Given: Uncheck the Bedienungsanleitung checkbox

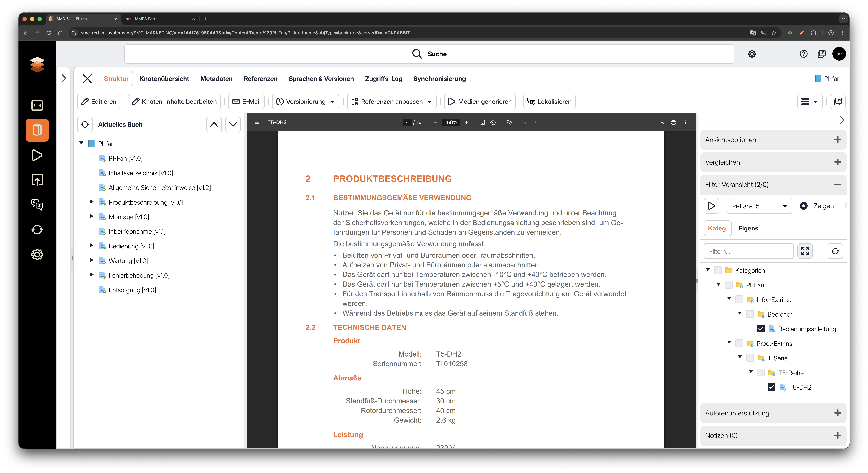Looking at the screenshot, I should tap(760, 329).
